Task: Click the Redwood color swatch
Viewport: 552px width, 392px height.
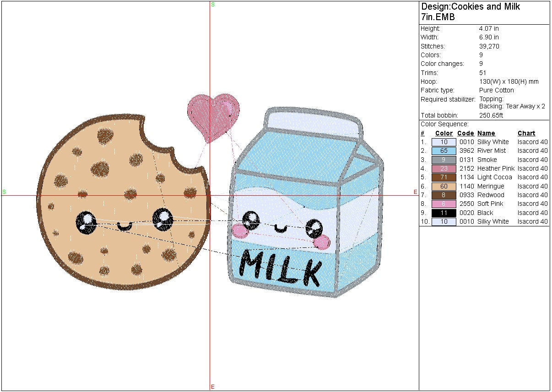Action: (x=444, y=195)
